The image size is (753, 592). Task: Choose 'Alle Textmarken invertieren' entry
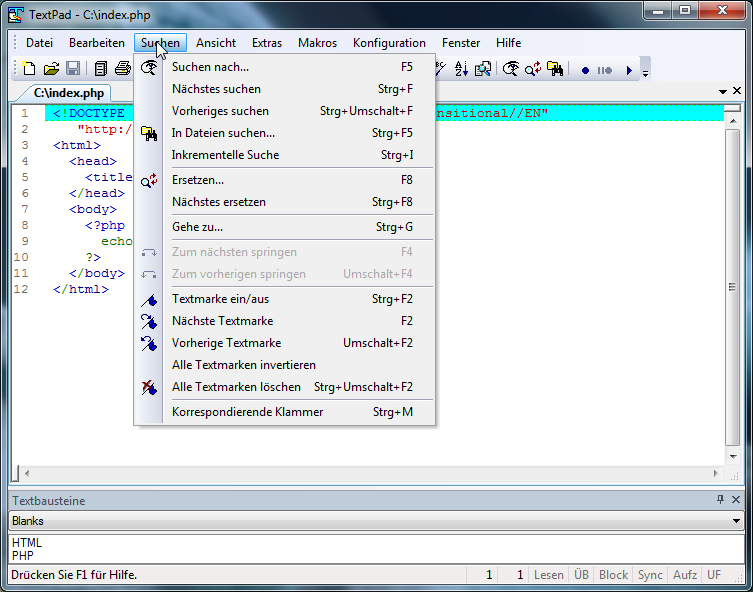click(x=284, y=365)
